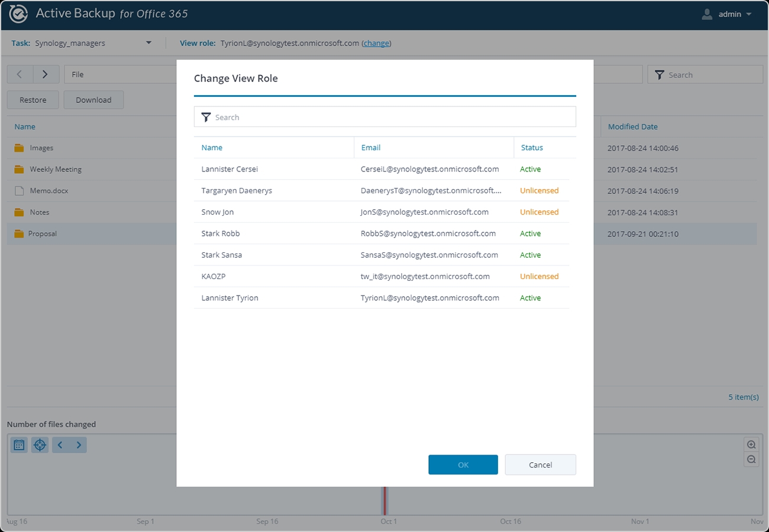Zoom in the timeline
The width and height of the screenshot is (769, 532).
(x=751, y=445)
